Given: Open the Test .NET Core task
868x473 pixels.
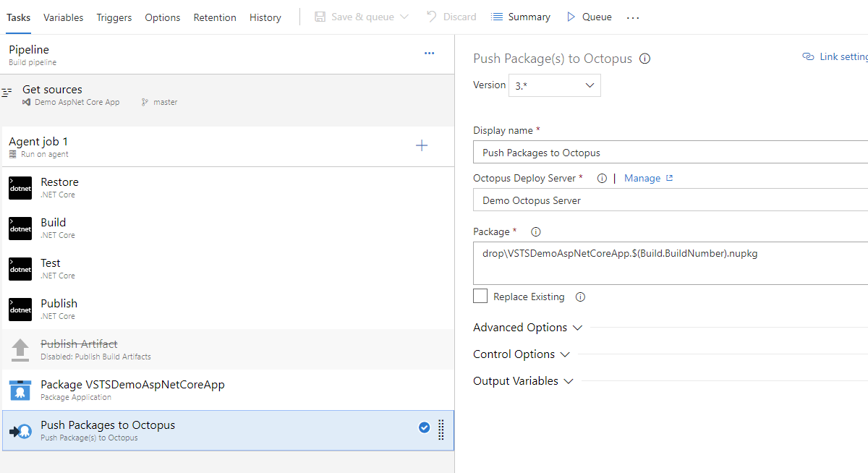Looking at the screenshot, I should pos(51,268).
